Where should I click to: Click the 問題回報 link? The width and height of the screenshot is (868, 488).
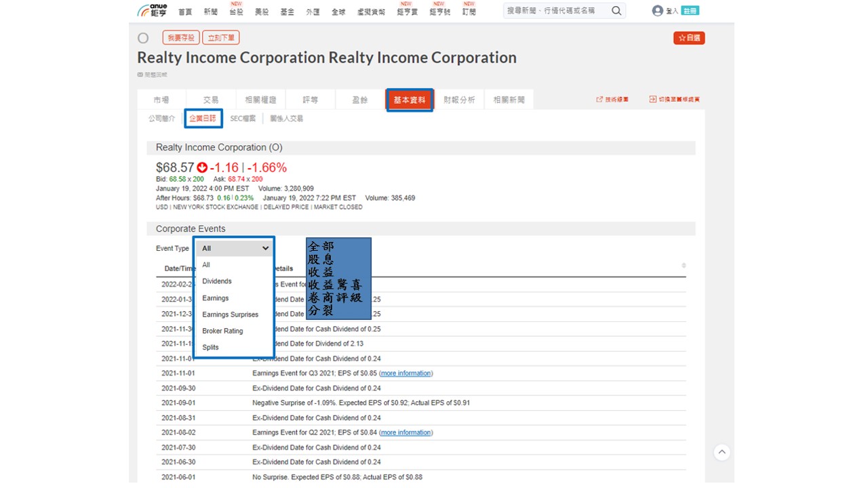(153, 75)
